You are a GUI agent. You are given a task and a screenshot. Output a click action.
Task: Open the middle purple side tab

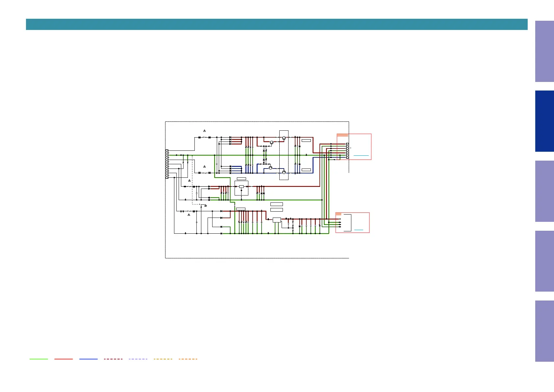point(544,191)
